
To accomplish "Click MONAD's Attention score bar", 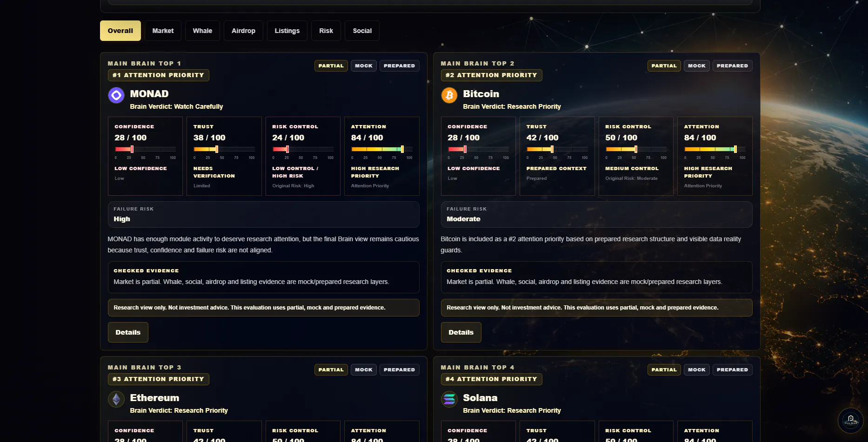I will [x=382, y=149].
